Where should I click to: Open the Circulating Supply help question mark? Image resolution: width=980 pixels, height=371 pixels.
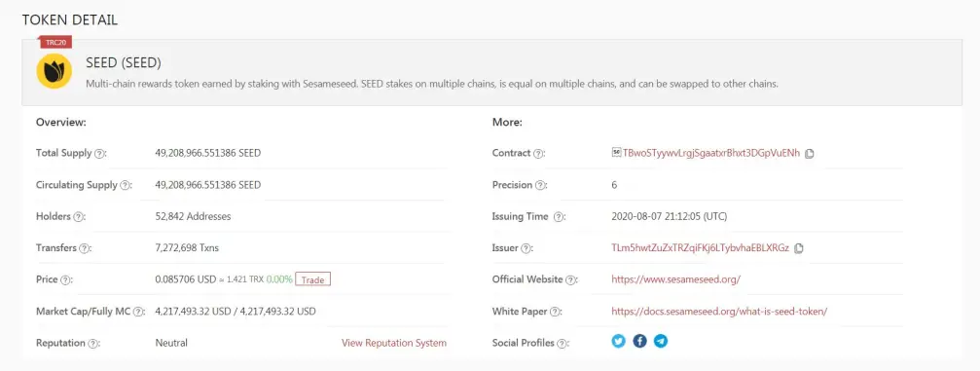point(125,185)
